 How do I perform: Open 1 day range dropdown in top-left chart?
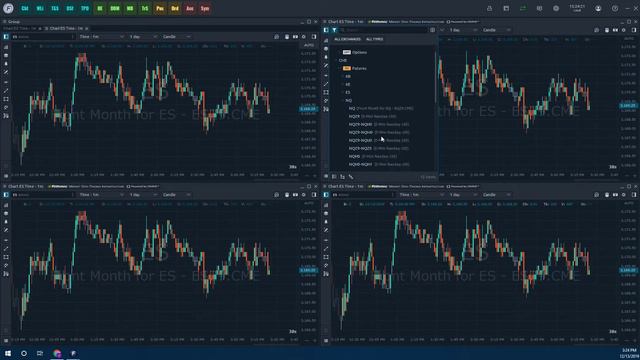pyautogui.click(x=142, y=37)
